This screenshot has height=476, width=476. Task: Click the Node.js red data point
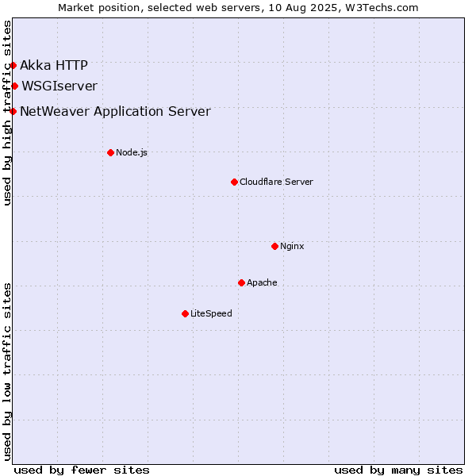(111, 152)
